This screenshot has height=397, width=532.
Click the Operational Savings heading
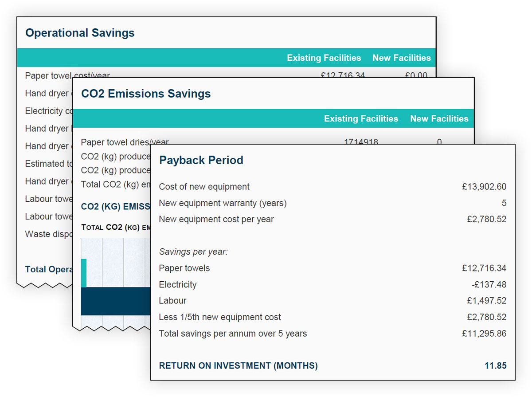(x=80, y=33)
